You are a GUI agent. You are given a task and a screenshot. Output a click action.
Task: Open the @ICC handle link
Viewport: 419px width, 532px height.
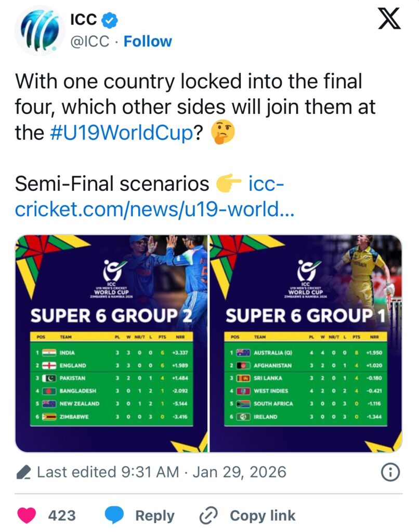tap(89, 42)
